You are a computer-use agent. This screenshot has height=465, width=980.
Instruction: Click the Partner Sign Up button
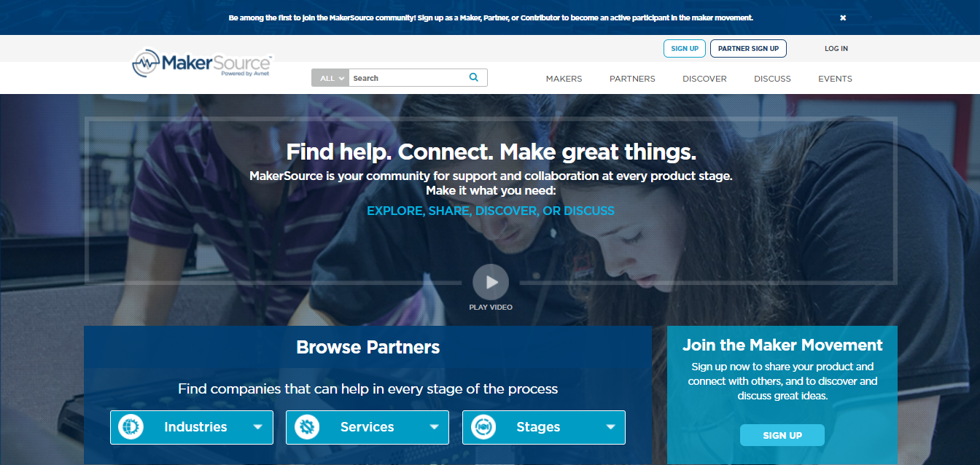(x=748, y=49)
